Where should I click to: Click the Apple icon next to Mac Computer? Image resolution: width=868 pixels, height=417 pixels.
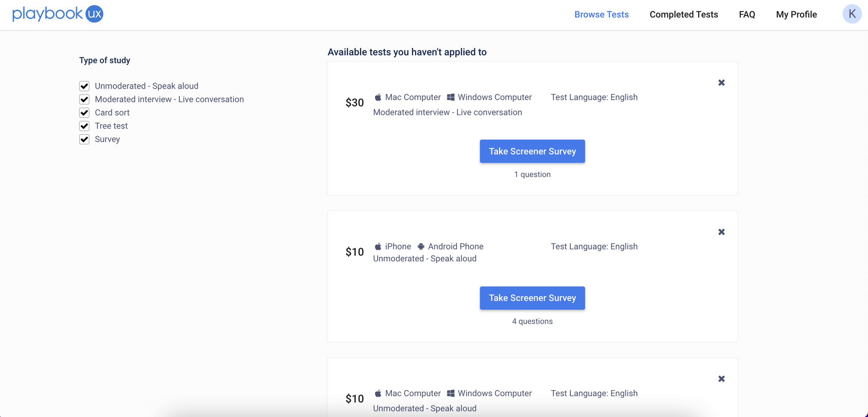pyautogui.click(x=378, y=97)
